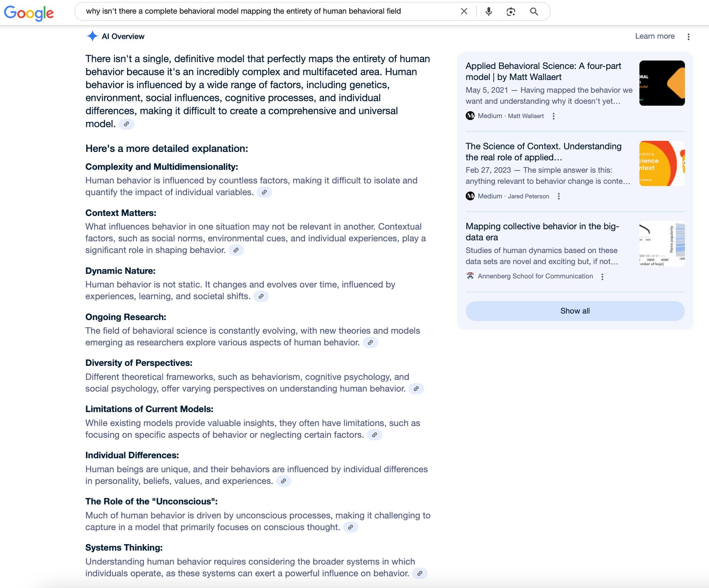The image size is (709, 588).
Task: Open Applied Behavioral Science four-part model article
Action: coord(543,71)
